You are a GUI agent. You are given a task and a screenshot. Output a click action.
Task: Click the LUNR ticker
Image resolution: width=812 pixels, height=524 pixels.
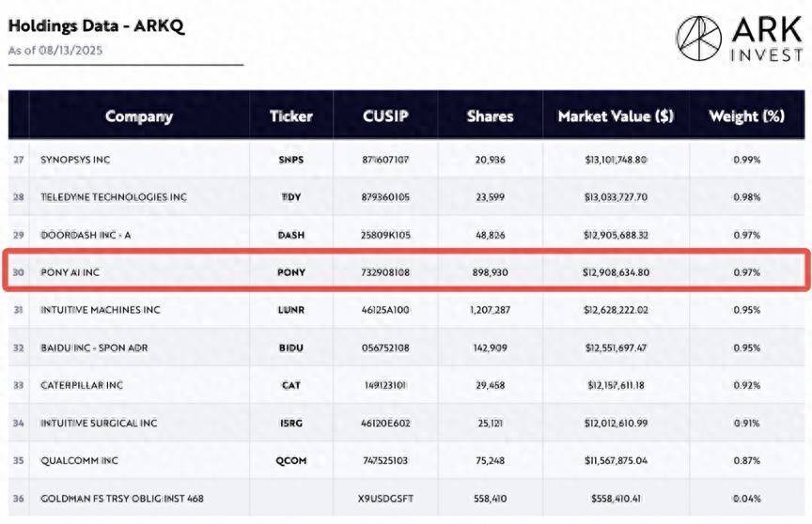(291, 310)
